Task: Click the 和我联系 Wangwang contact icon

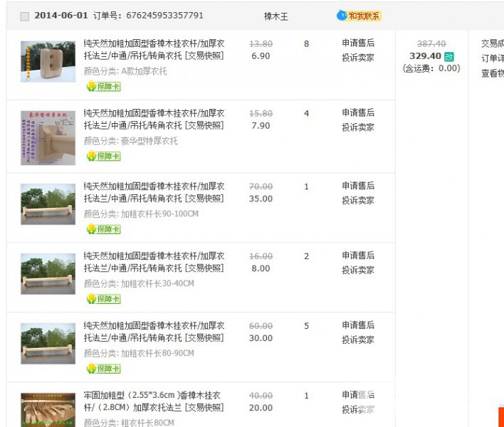Action: (x=358, y=16)
